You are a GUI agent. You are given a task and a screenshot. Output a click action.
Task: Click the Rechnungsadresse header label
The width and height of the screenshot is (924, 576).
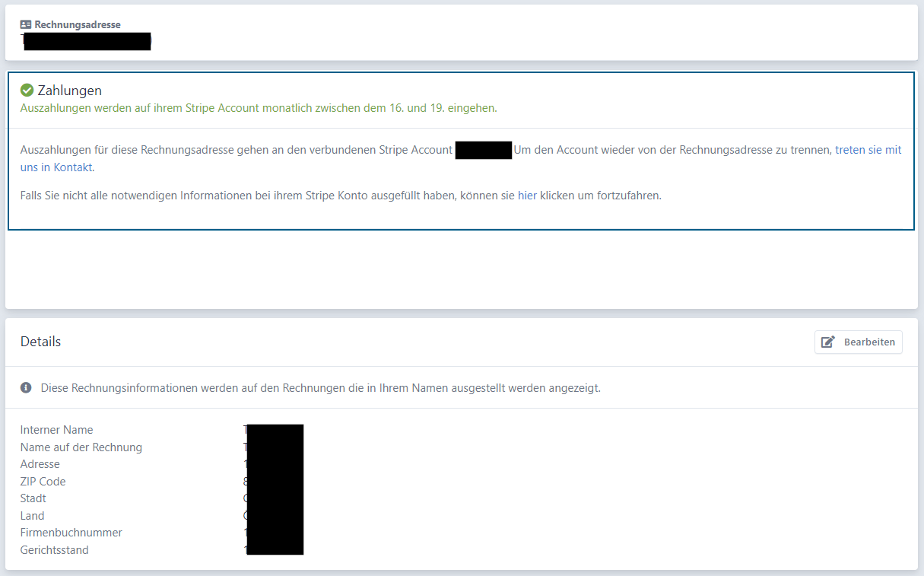click(78, 24)
